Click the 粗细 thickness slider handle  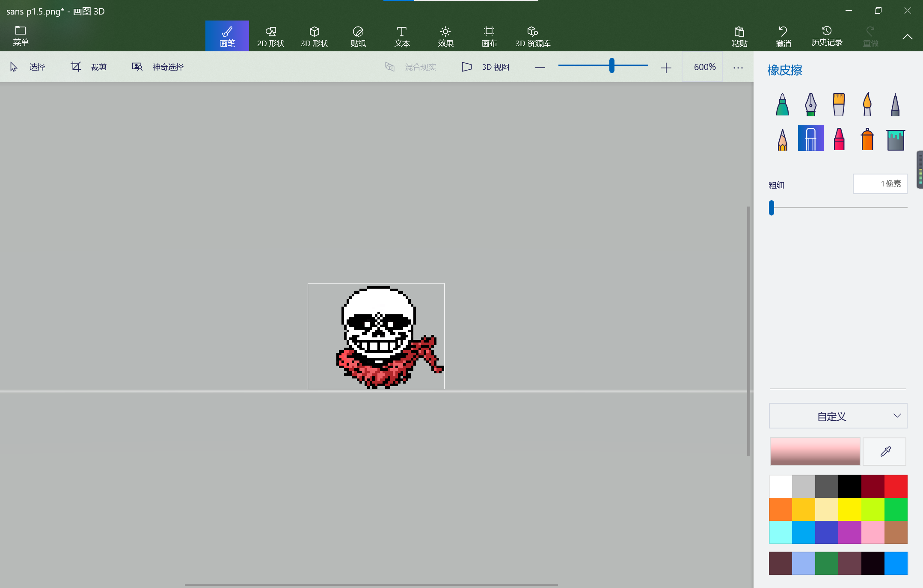772,208
